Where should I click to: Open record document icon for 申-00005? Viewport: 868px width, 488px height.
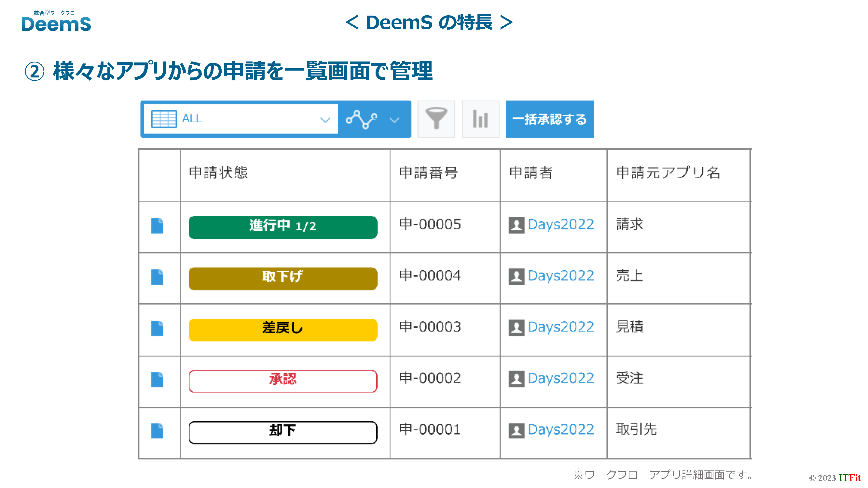coord(157,226)
